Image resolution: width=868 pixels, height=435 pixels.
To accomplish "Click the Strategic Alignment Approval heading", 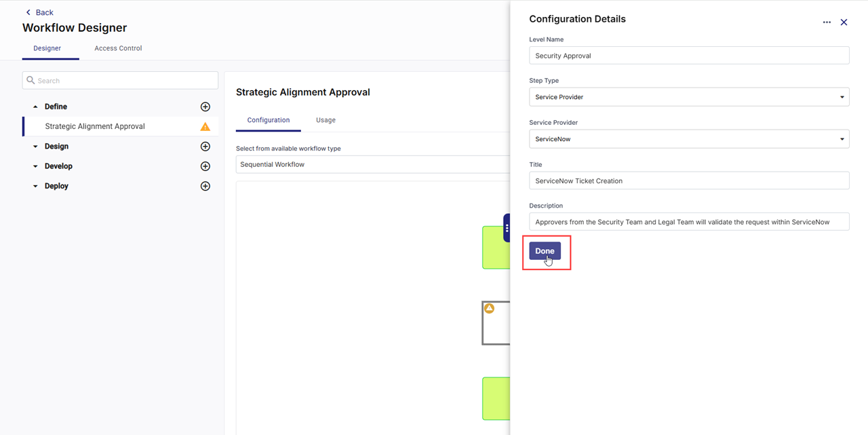I will (303, 92).
